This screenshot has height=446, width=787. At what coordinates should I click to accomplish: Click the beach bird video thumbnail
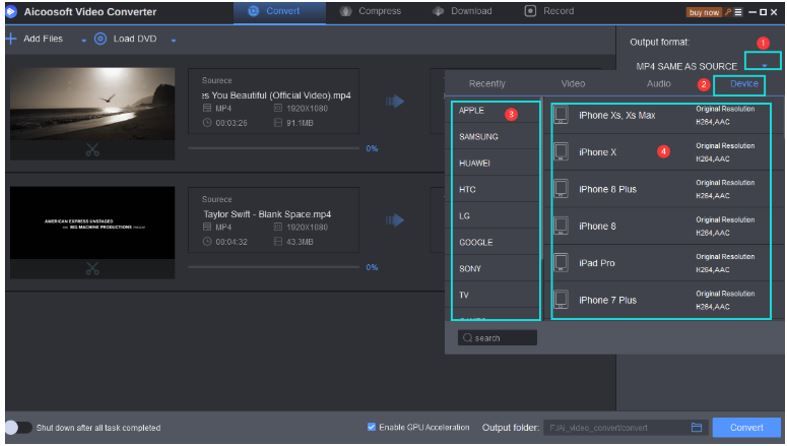[x=92, y=104]
